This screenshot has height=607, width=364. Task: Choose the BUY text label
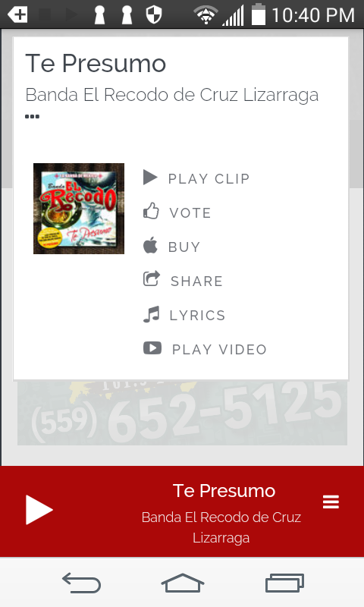pyautogui.click(x=184, y=247)
